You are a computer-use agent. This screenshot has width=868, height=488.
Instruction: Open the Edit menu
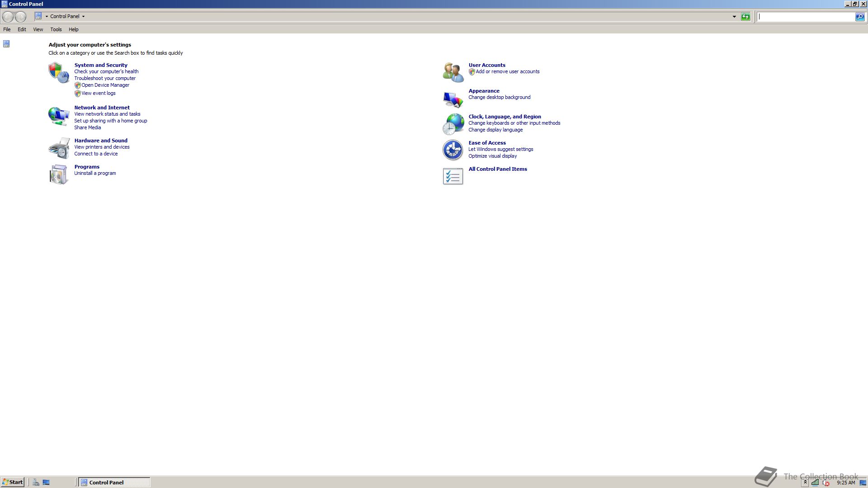(x=22, y=29)
